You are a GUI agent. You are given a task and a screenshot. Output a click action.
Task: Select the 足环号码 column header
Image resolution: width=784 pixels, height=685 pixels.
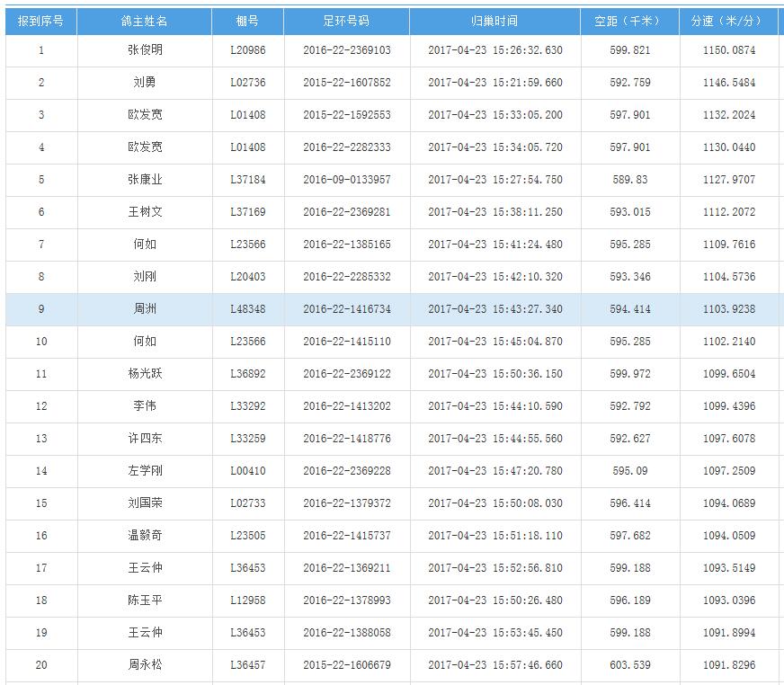point(346,21)
